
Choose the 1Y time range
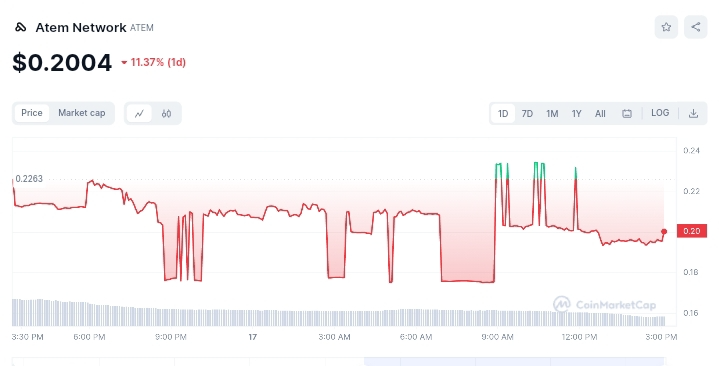(x=576, y=113)
